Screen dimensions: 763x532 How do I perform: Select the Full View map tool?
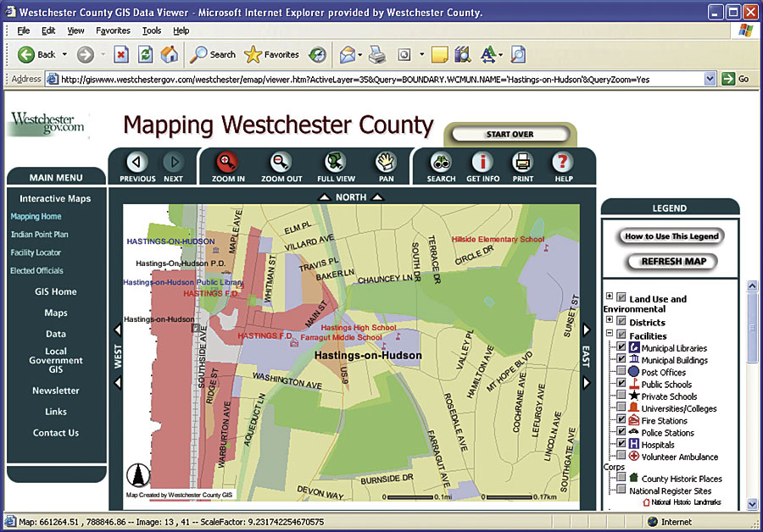pyautogui.click(x=335, y=163)
